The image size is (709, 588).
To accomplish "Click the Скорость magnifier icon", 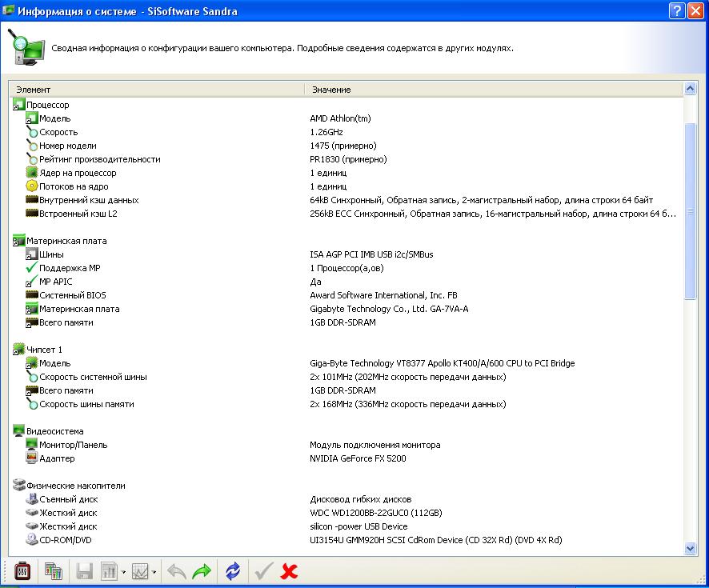I will (x=31, y=132).
